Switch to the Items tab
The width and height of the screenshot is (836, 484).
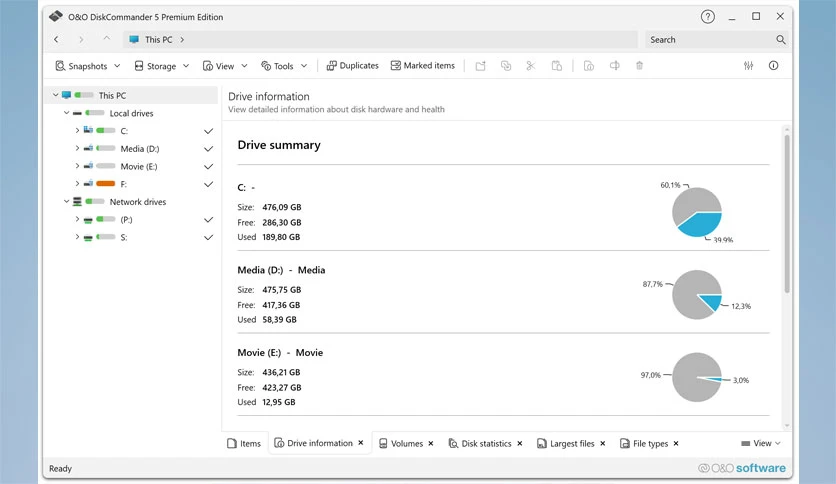pyautogui.click(x=244, y=443)
